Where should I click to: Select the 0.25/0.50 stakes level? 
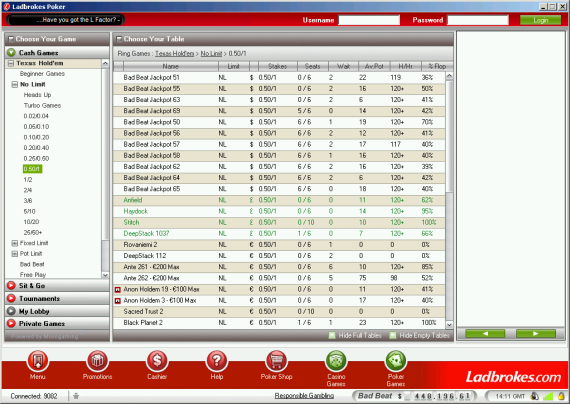[36, 159]
